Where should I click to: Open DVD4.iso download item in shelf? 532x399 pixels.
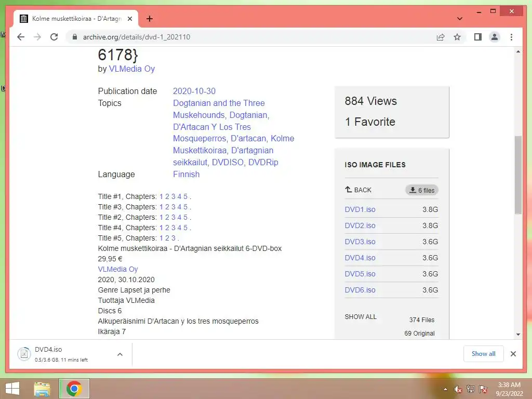click(61, 354)
